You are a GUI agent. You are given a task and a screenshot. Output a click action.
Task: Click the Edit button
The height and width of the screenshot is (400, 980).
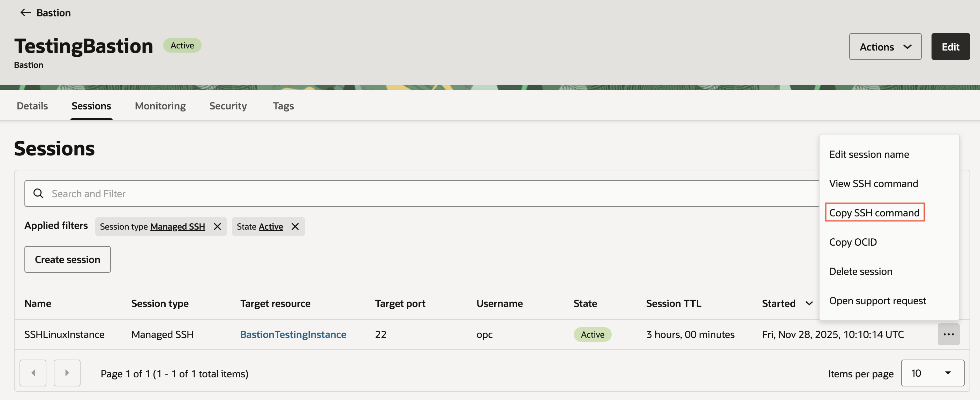click(950, 46)
